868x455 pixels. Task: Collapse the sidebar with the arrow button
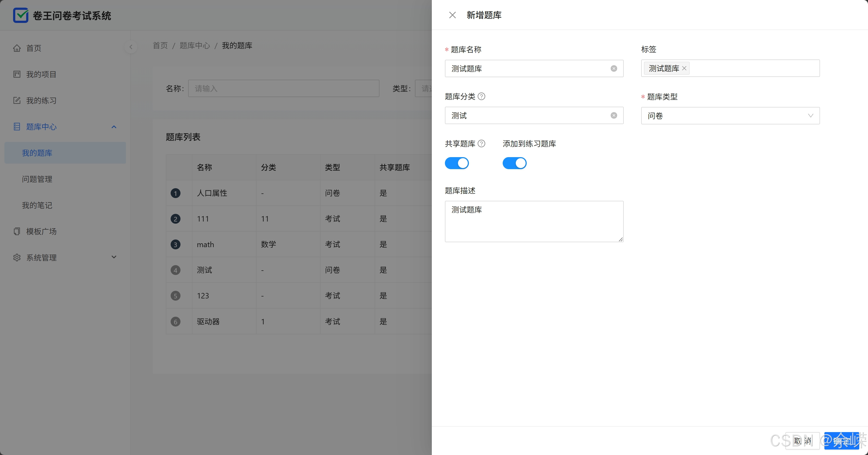pyautogui.click(x=131, y=47)
